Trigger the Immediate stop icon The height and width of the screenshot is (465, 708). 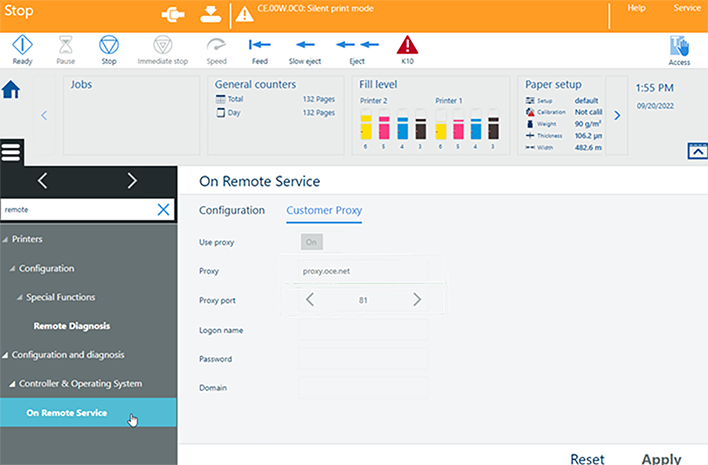pyautogui.click(x=162, y=45)
